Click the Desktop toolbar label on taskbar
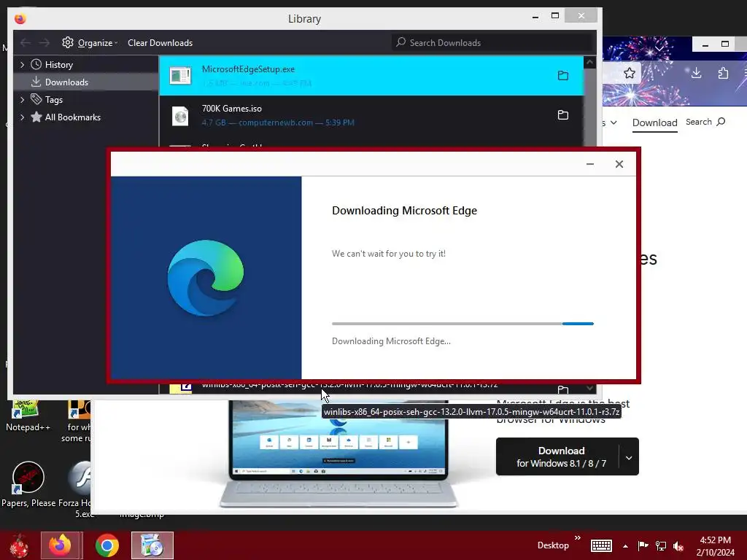This screenshot has width=747, height=560. coord(553,545)
